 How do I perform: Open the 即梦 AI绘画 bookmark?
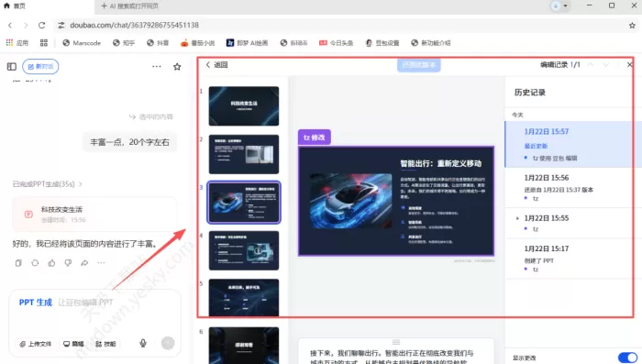click(248, 42)
